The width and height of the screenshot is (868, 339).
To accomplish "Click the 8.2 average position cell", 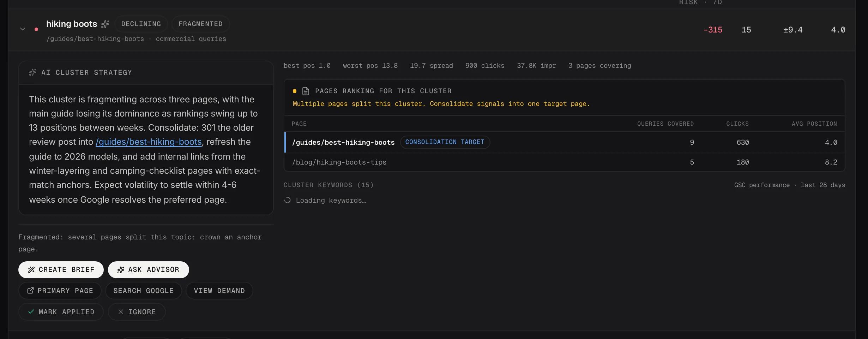I will pyautogui.click(x=831, y=162).
